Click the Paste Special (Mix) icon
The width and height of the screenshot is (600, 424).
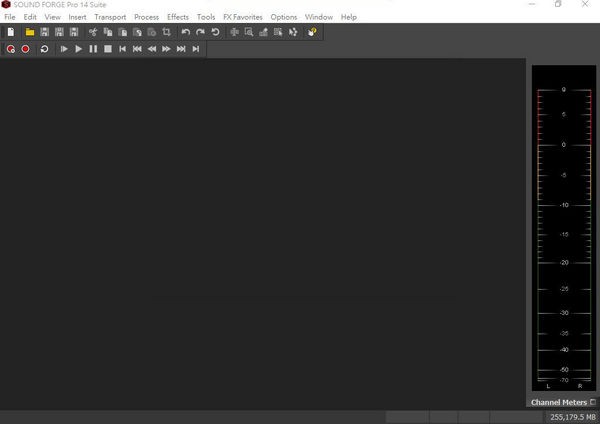point(137,32)
